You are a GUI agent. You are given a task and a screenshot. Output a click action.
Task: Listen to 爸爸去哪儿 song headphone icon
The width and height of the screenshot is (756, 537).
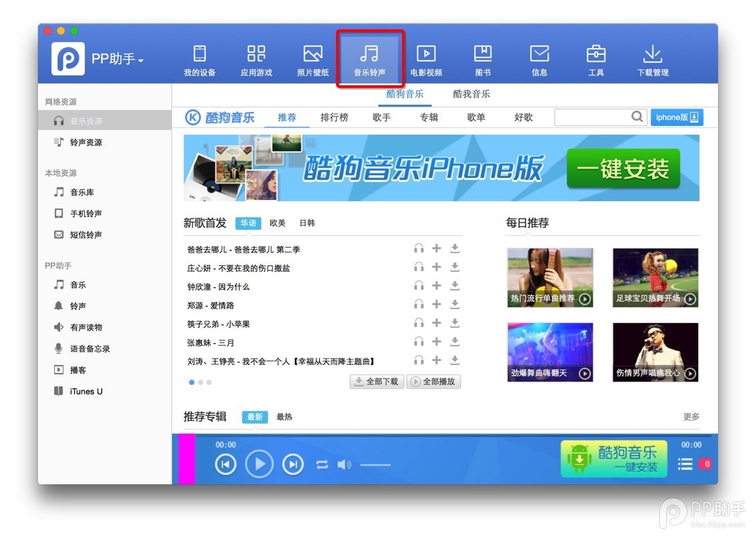point(419,249)
